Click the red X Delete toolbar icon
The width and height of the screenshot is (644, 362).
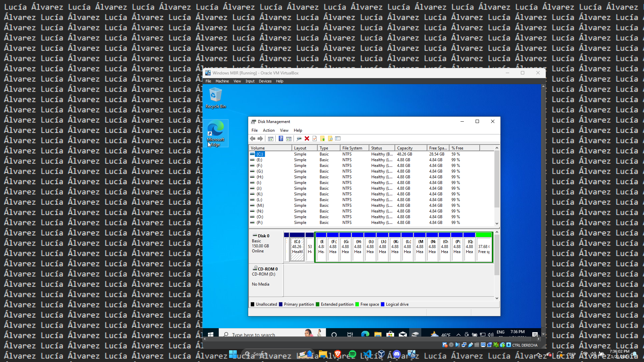click(x=307, y=139)
